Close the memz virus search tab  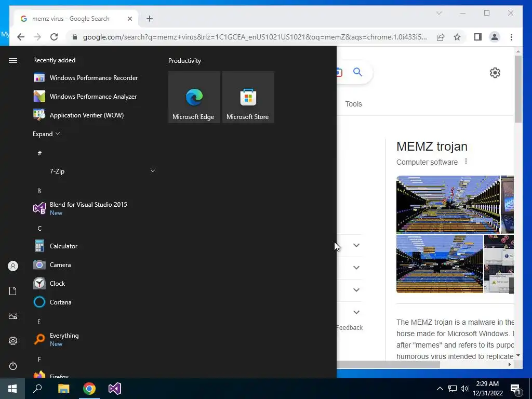coord(129,19)
